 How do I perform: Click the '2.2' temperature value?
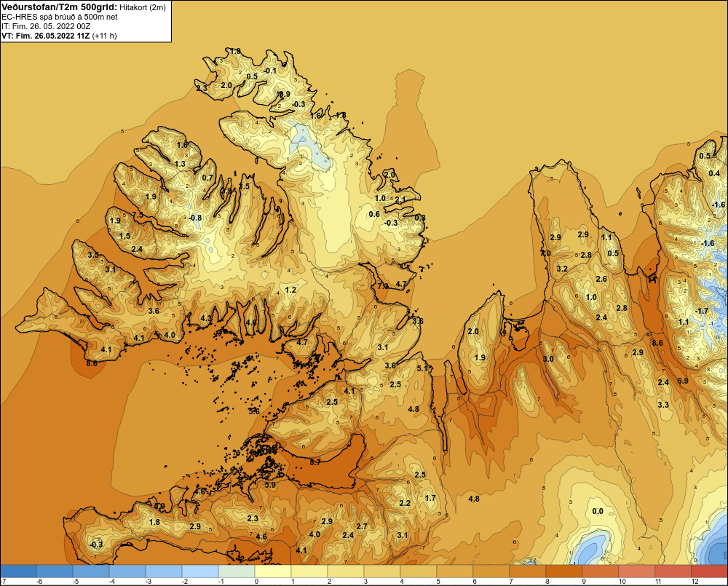pyautogui.click(x=405, y=503)
